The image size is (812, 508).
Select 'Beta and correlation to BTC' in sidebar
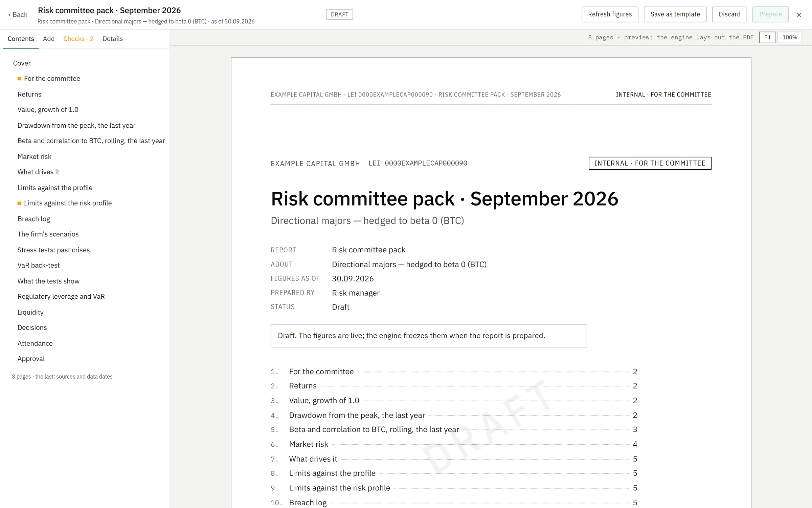pyautogui.click(x=91, y=141)
